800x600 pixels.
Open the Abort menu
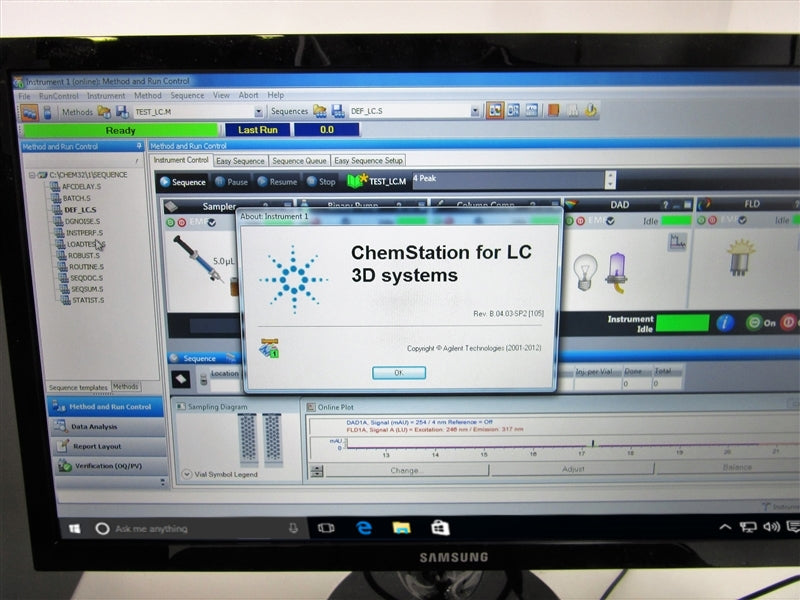pos(248,95)
